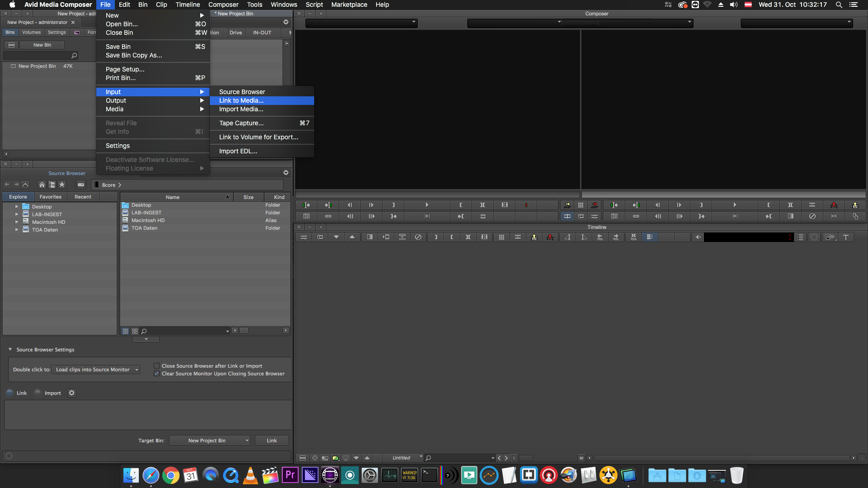Choose Import Media from the submenu
This screenshot has height=488, width=868.
[262, 109]
